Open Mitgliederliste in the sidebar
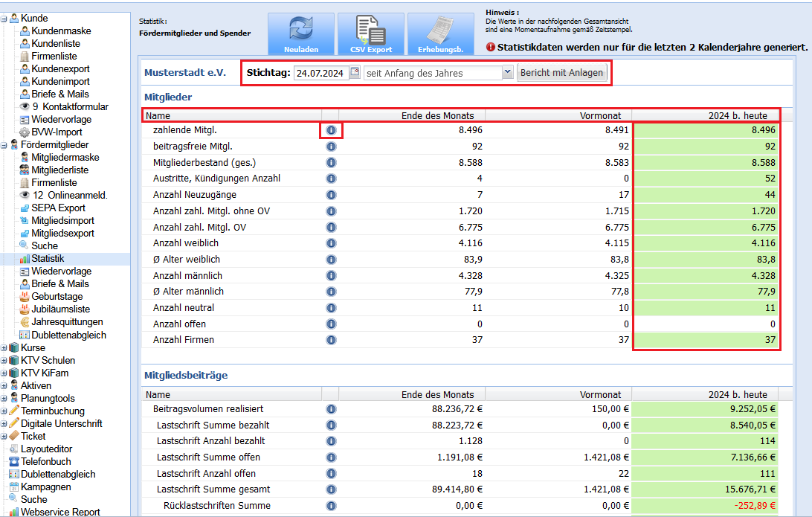The height and width of the screenshot is (517, 812). coord(59,170)
